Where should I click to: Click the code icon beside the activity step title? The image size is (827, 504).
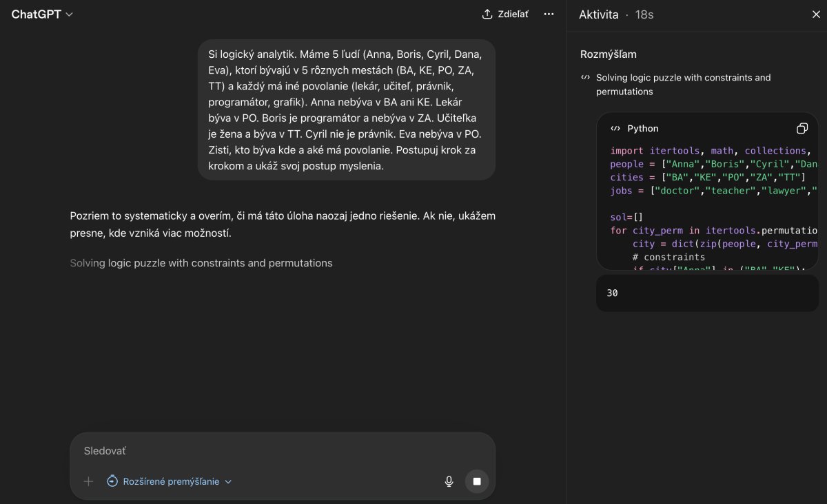point(585,78)
